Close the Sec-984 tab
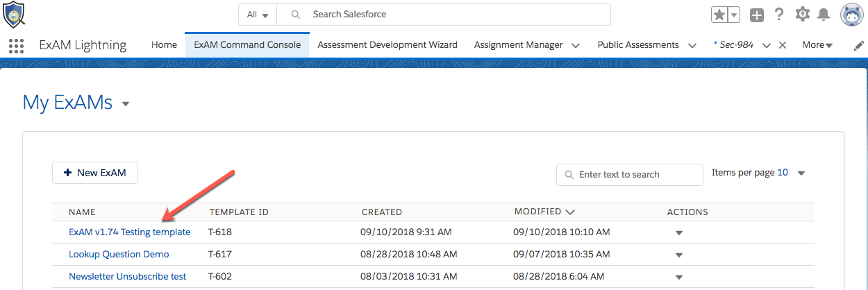Viewport: 868px width, 290px height. (783, 45)
